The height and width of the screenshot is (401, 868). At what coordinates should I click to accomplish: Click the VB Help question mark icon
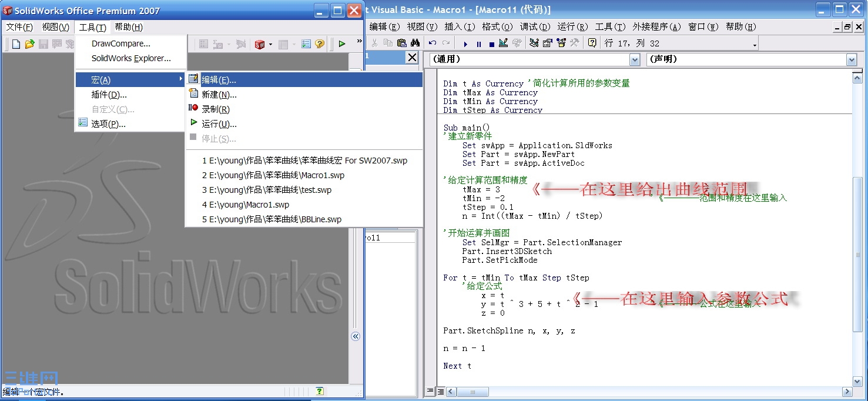592,43
